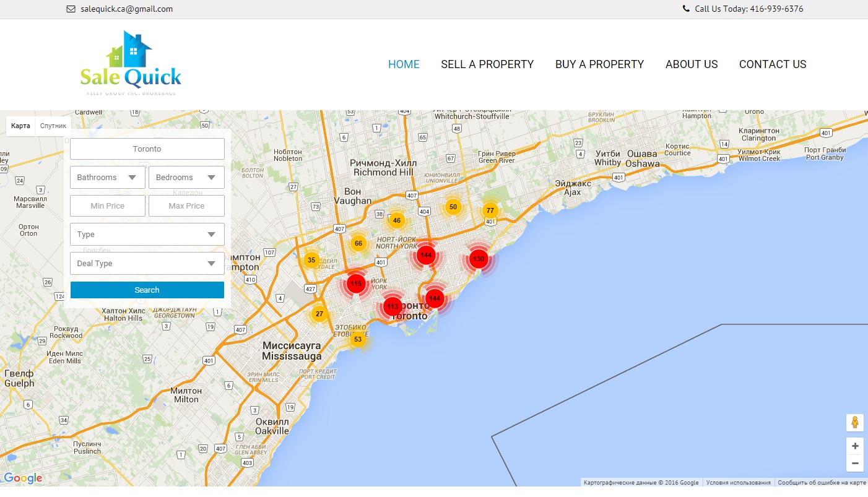Open the yellow cluster marker labeled 50
The image size is (868, 497).
[453, 207]
